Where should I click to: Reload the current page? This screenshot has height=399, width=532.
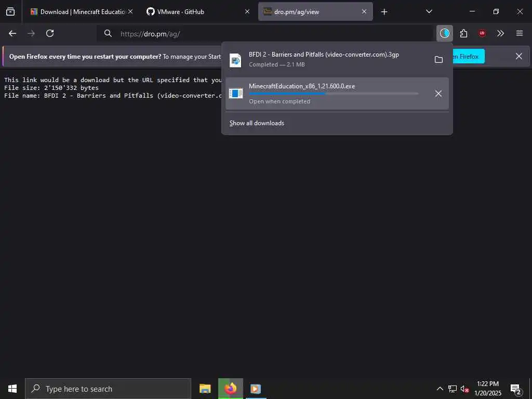50,33
